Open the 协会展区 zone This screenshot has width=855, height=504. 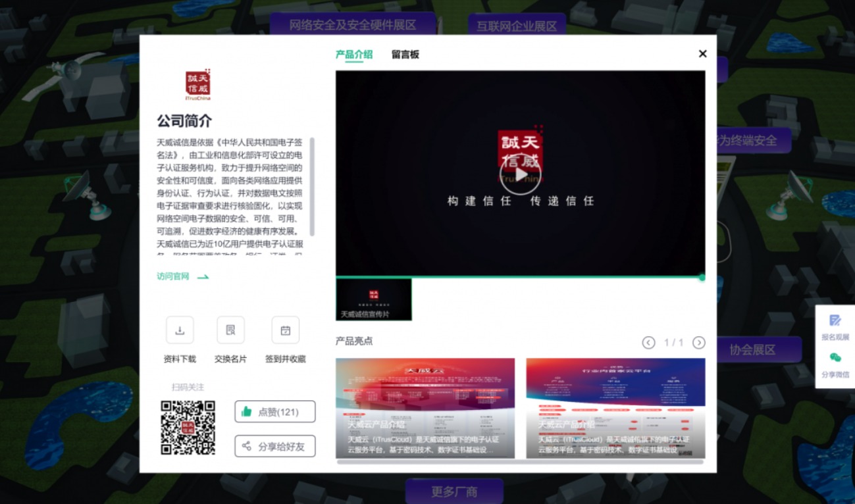coord(757,350)
